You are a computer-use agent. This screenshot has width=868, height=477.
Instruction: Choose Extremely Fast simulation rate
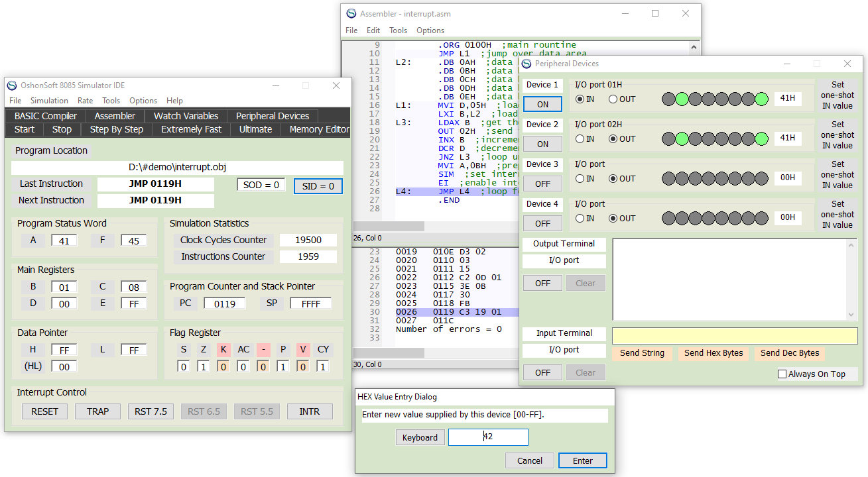coord(192,129)
